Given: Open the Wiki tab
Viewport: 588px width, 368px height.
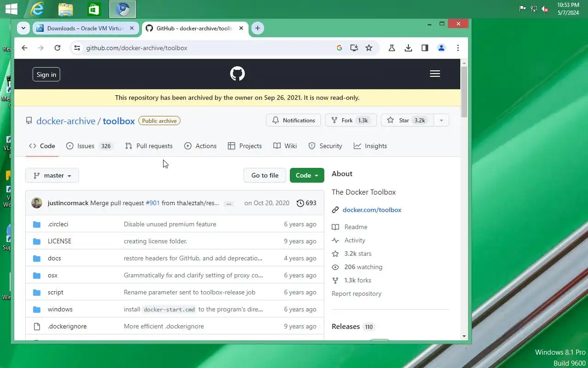Looking at the screenshot, I should (x=285, y=146).
